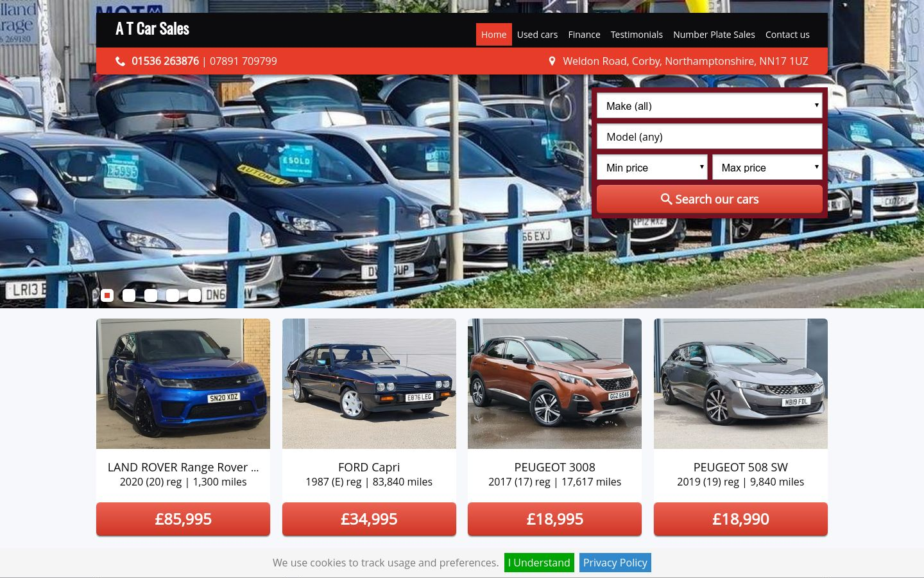Open the Model (any) dropdown
The image size is (924, 578).
tap(710, 137)
